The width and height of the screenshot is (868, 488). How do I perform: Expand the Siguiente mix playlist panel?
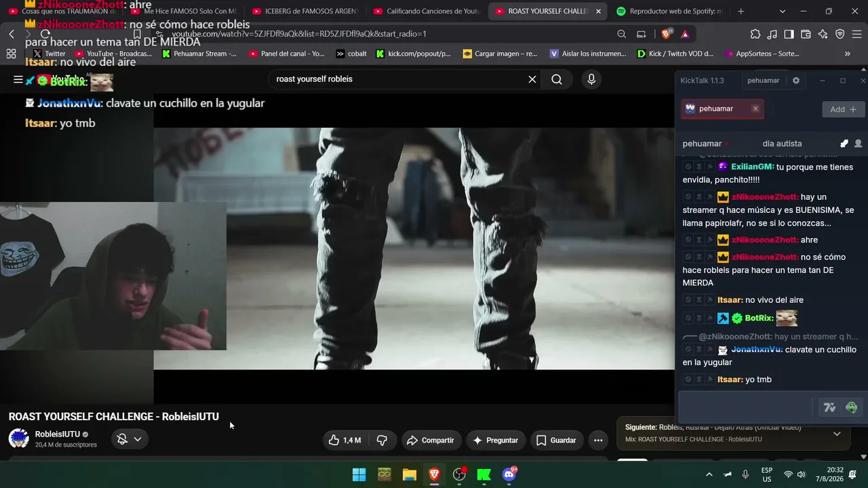click(837, 434)
